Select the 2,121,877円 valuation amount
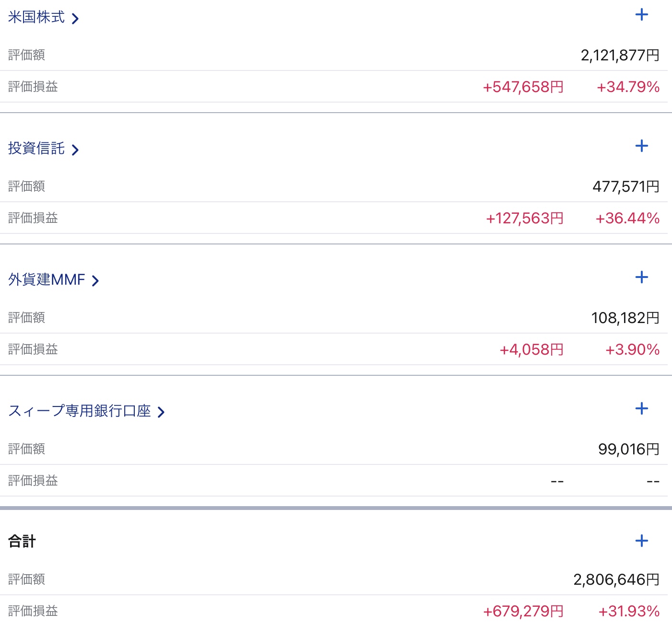672x625 pixels. point(620,56)
